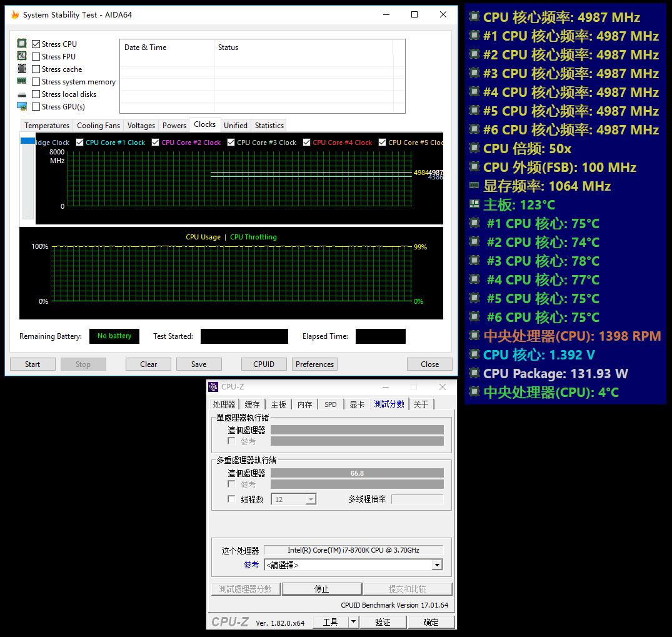Image resolution: width=672 pixels, height=637 pixels.
Task: Click the 工具 button in CPU-Z
Action: (x=331, y=622)
